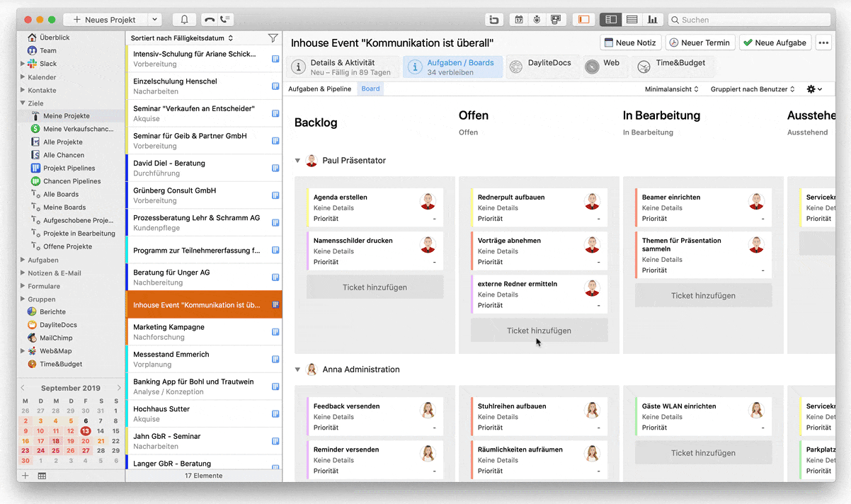Screen dimensions: 851x504
Task: Collapse the Paul Präsentator group
Action: pos(298,161)
